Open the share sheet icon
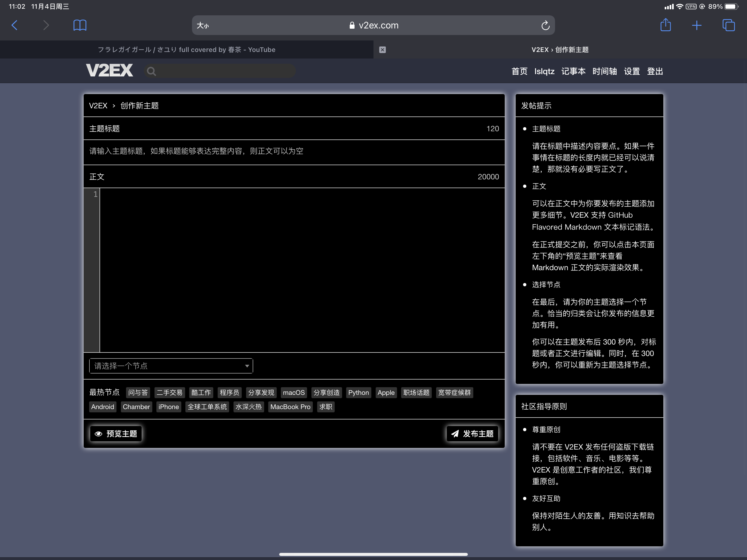The image size is (747, 560). tap(665, 25)
